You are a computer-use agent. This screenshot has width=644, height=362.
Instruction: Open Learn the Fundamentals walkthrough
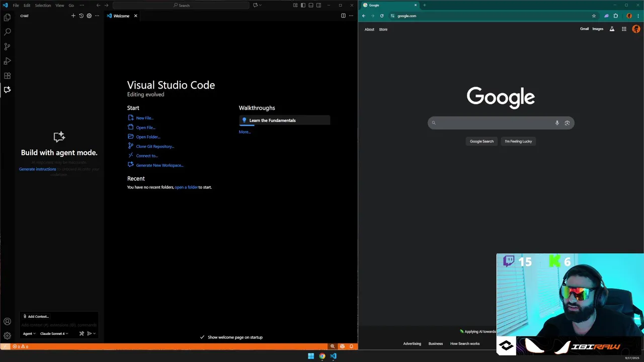click(285, 121)
